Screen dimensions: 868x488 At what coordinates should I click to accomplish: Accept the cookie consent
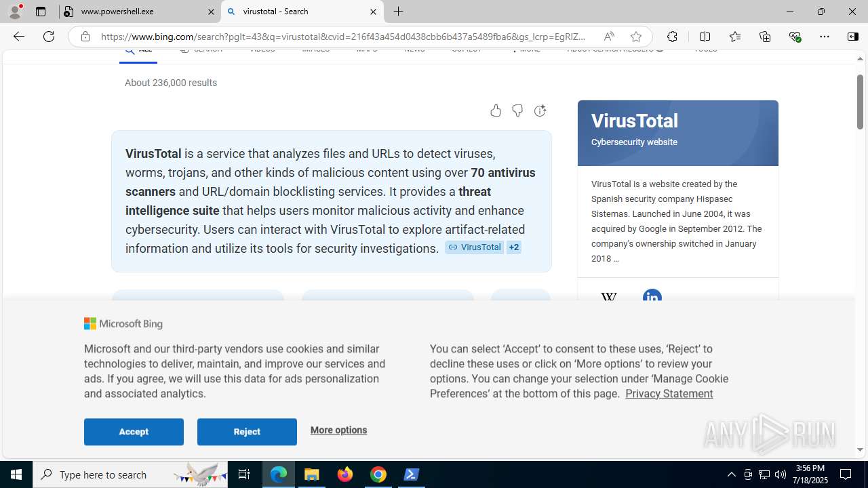coord(134,432)
